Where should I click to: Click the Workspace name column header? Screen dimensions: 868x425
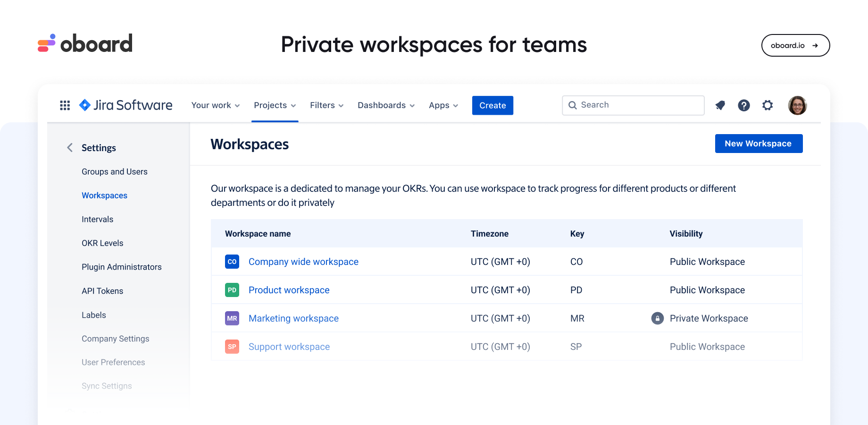pos(258,234)
